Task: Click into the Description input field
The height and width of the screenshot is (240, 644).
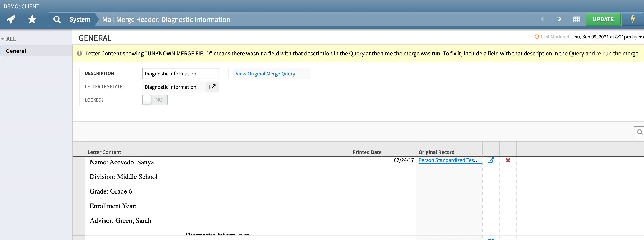Action: pos(180,74)
